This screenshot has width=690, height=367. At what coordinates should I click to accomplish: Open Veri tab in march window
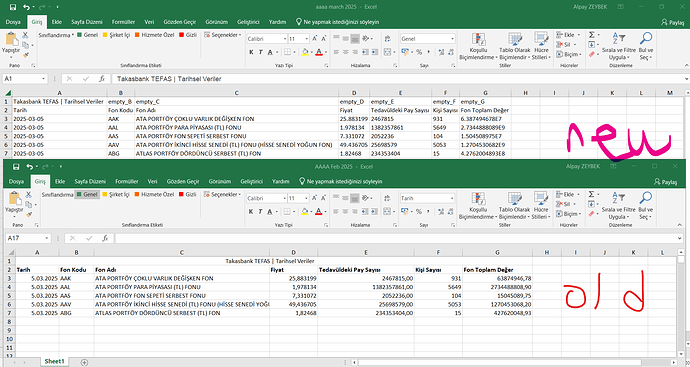150,22
